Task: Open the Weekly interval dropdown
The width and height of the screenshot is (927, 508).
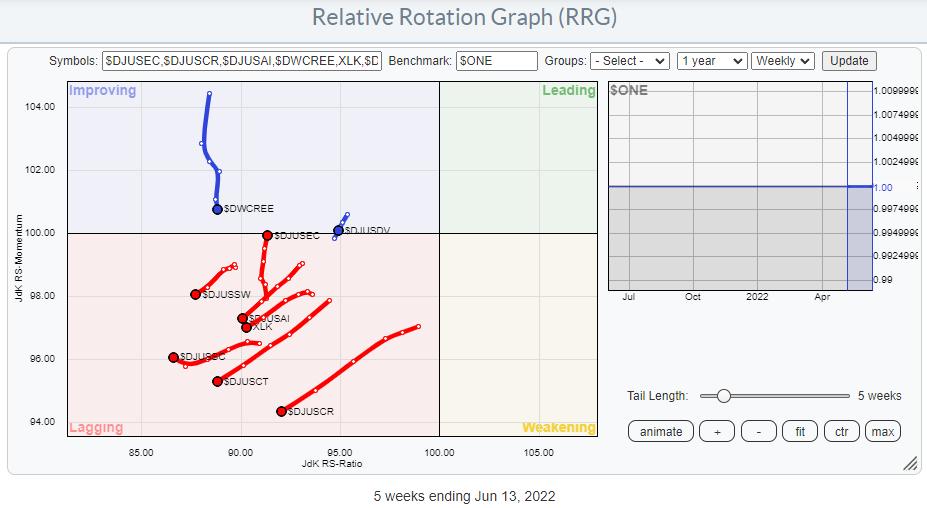Action: point(783,61)
